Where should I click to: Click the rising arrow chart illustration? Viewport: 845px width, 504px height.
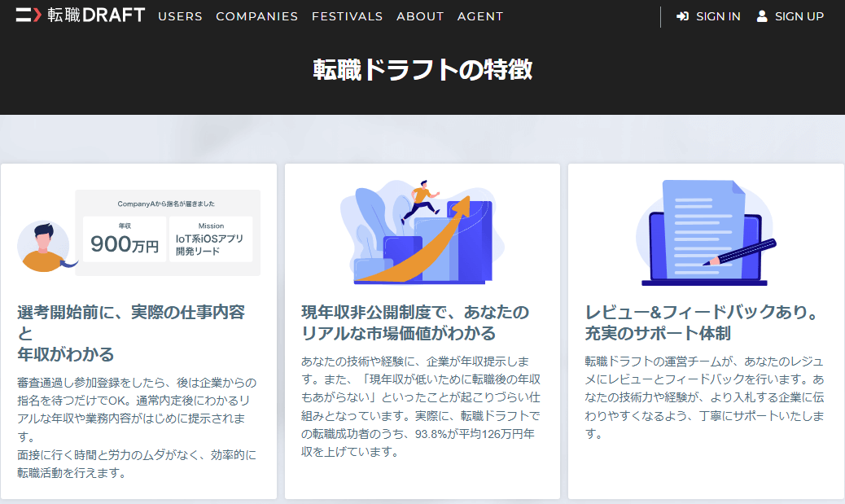pyautogui.click(x=422, y=232)
